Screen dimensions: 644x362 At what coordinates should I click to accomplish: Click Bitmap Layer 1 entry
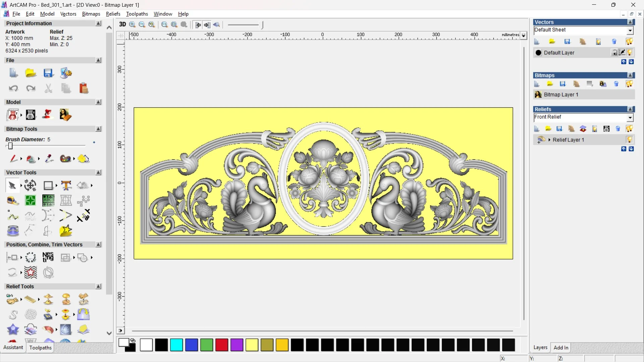tap(561, 95)
